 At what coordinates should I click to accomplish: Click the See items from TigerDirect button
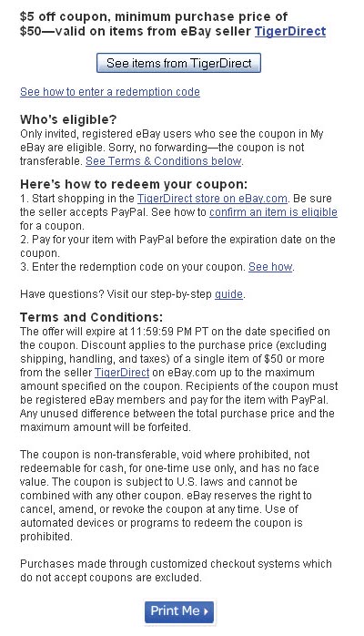178,63
